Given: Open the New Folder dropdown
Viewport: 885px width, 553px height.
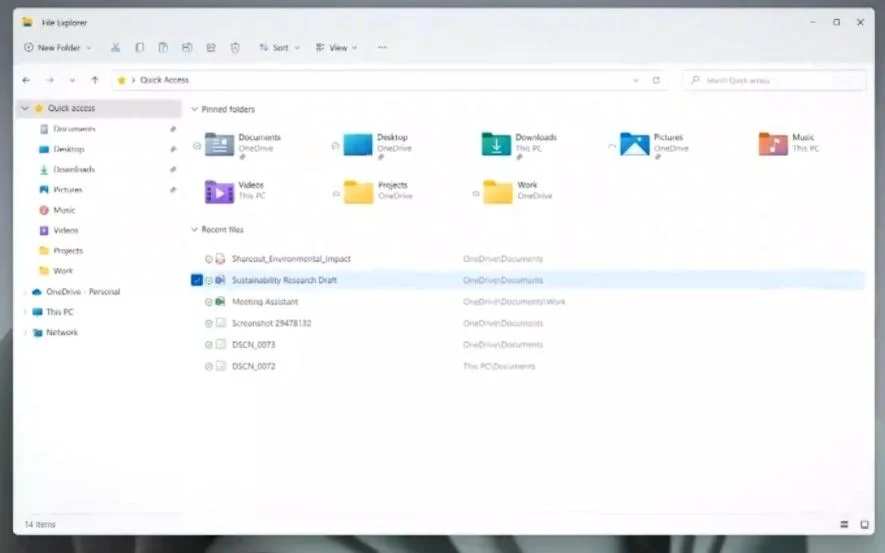Looking at the screenshot, I should [89, 48].
